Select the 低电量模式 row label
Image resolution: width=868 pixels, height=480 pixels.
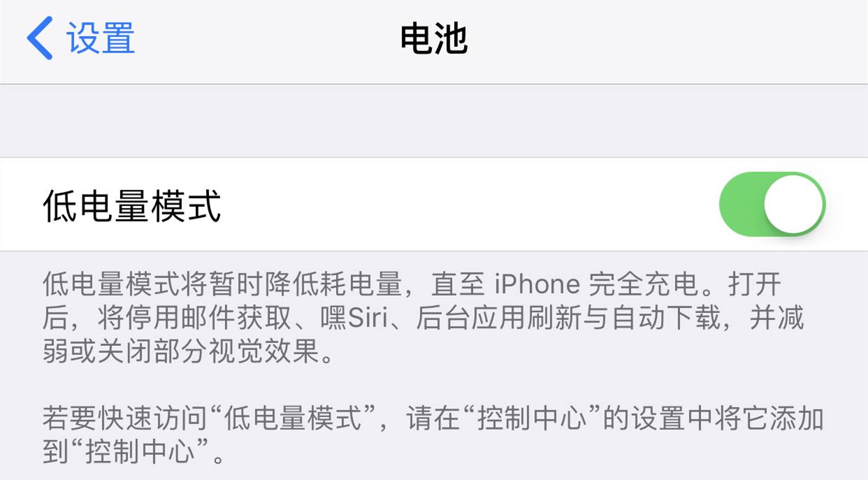click(132, 205)
